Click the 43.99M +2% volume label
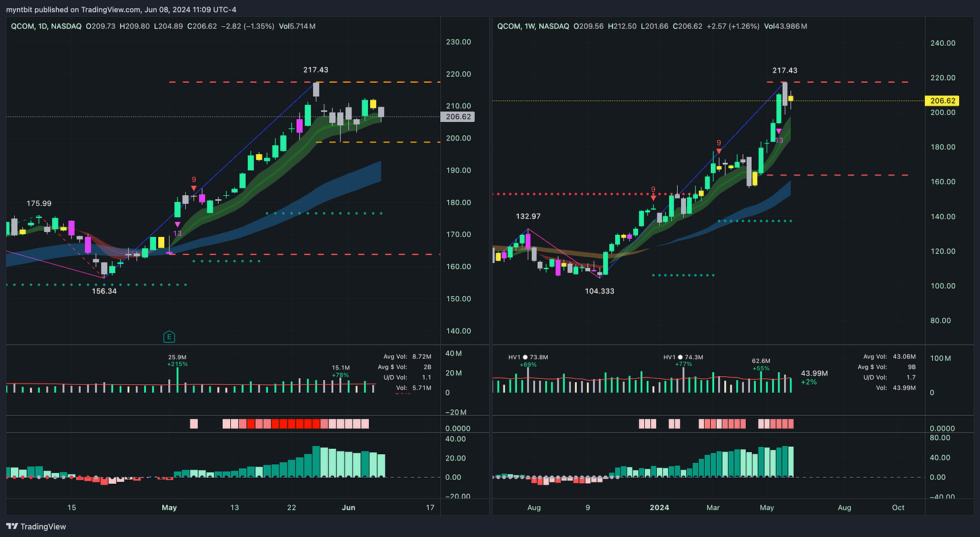This screenshot has height=537, width=980. point(814,377)
